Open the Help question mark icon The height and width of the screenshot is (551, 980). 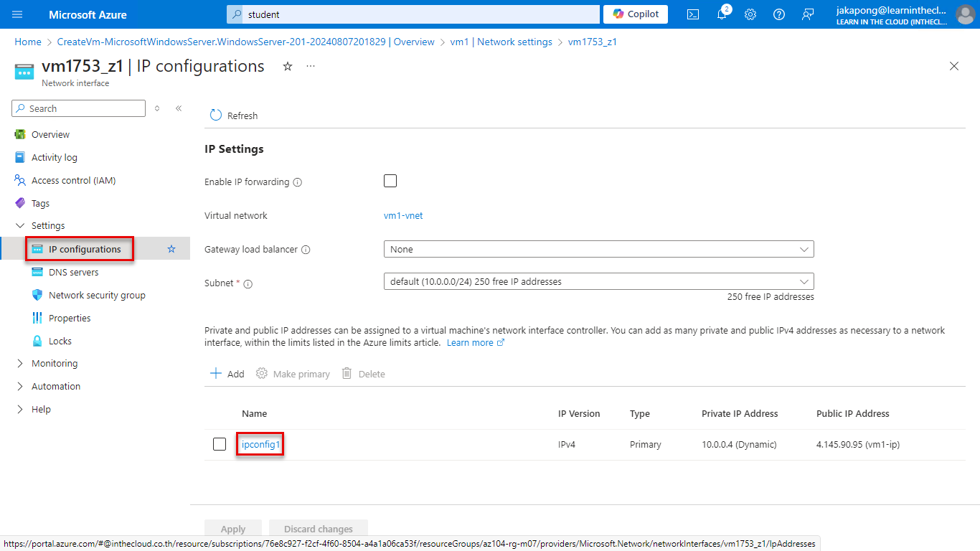[779, 14]
